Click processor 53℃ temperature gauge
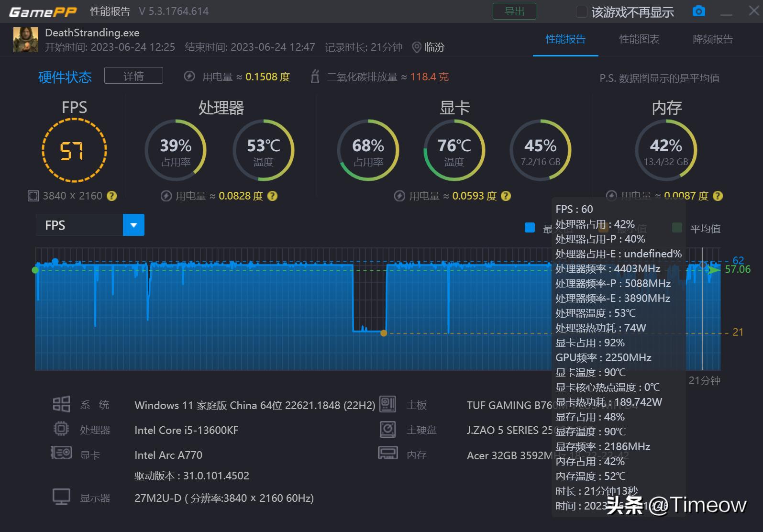This screenshot has height=532, width=763. (x=263, y=150)
